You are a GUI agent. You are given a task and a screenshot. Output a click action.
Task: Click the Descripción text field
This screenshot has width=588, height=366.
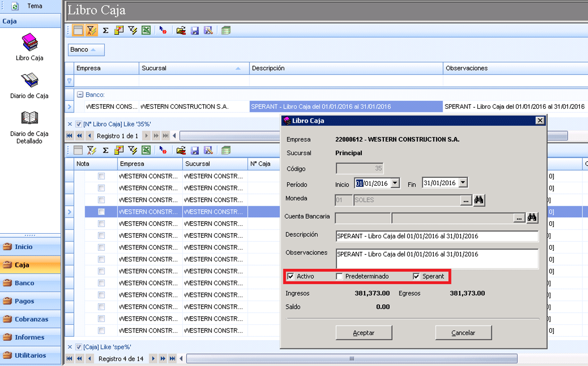coord(437,236)
